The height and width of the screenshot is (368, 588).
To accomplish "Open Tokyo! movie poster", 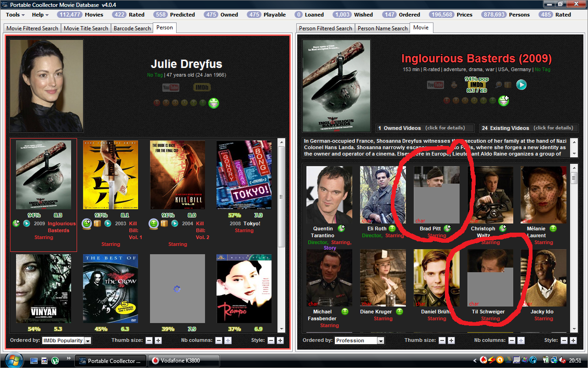I will (244, 175).
